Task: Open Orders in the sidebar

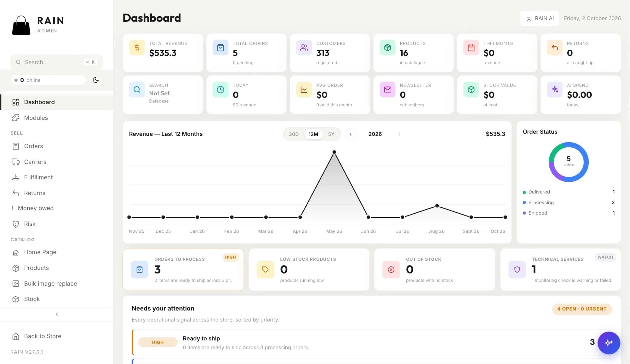Action: tap(57, 146)
